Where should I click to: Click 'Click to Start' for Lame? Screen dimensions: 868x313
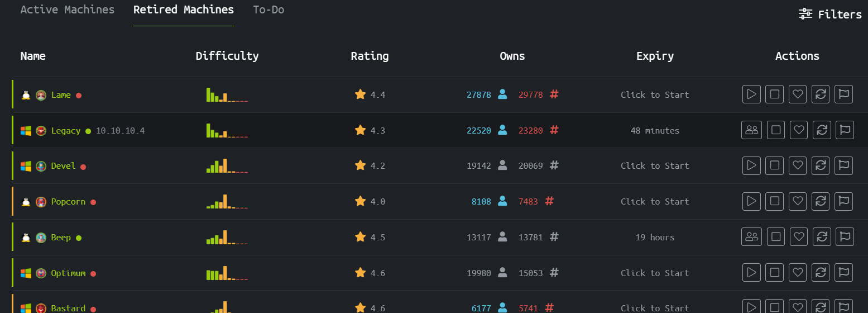tap(655, 95)
